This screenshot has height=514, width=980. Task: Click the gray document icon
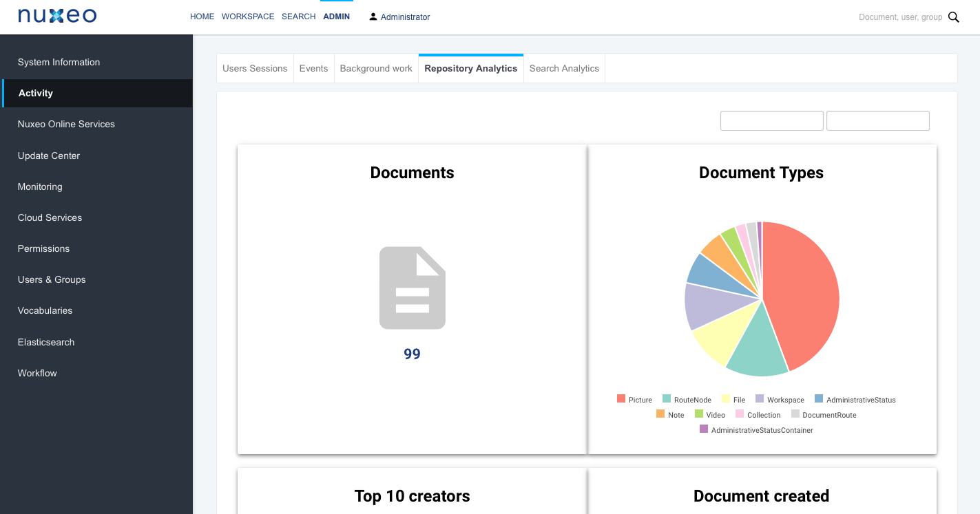coord(413,288)
